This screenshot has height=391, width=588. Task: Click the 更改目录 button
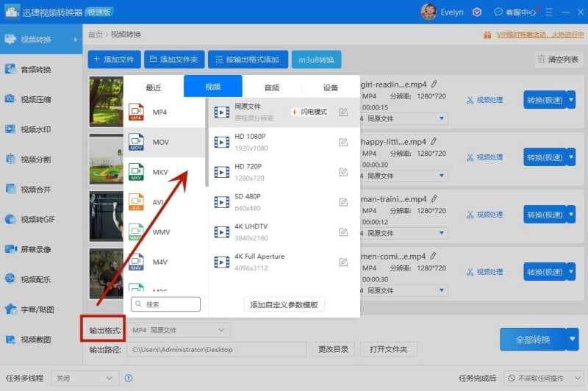[334, 349]
